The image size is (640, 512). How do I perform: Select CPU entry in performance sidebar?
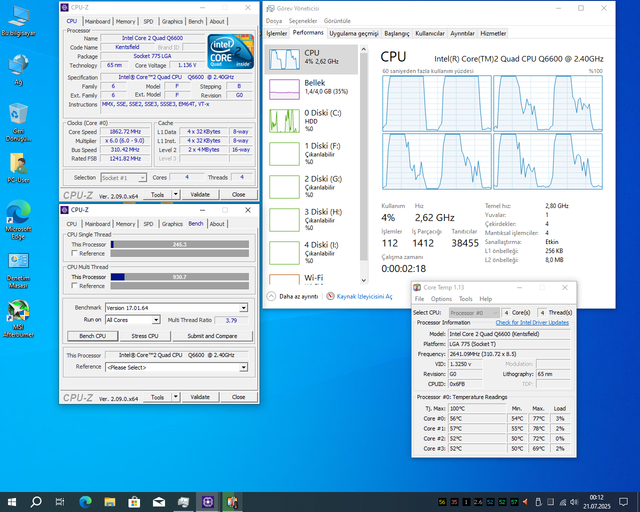pyautogui.click(x=312, y=59)
